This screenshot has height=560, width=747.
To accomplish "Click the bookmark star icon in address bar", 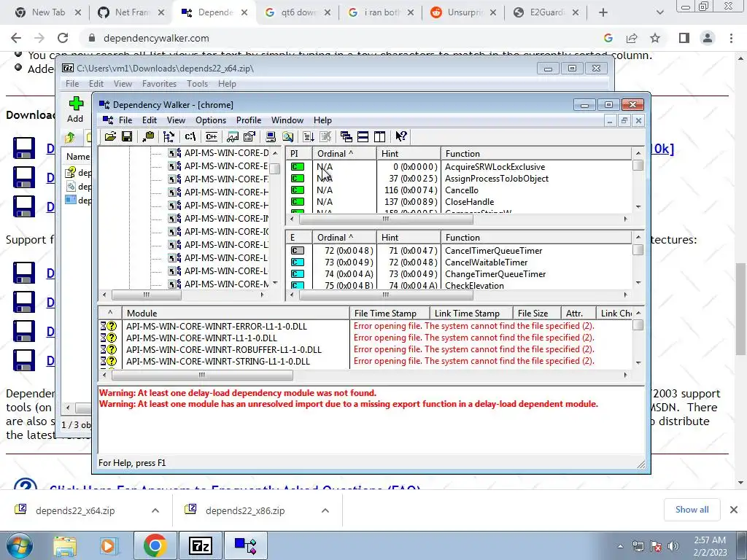I will point(655,38).
